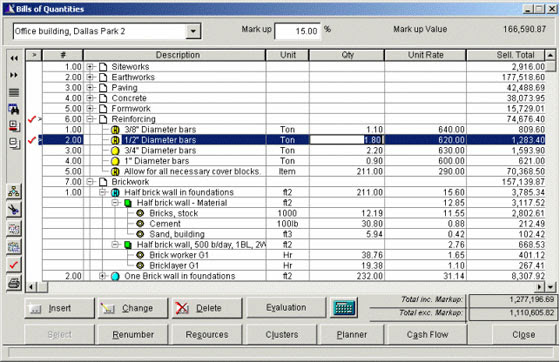Click the yellow H icon beside cover blocks item
The width and height of the screenshot is (560, 362).
tap(115, 171)
